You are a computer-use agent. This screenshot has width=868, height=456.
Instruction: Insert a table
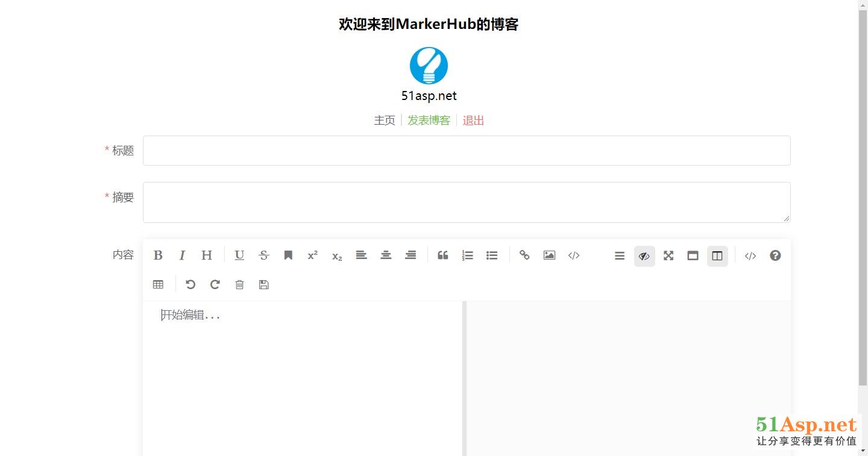click(158, 284)
